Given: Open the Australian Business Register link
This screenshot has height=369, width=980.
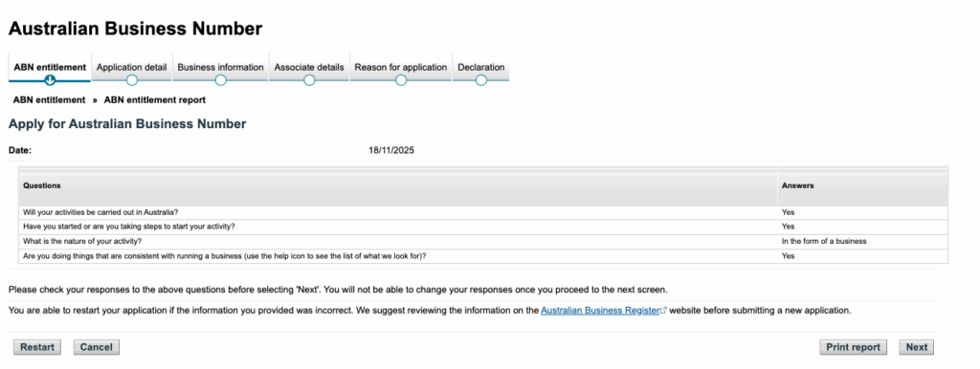Looking at the screenshot, I should click(x=600, y=310).
